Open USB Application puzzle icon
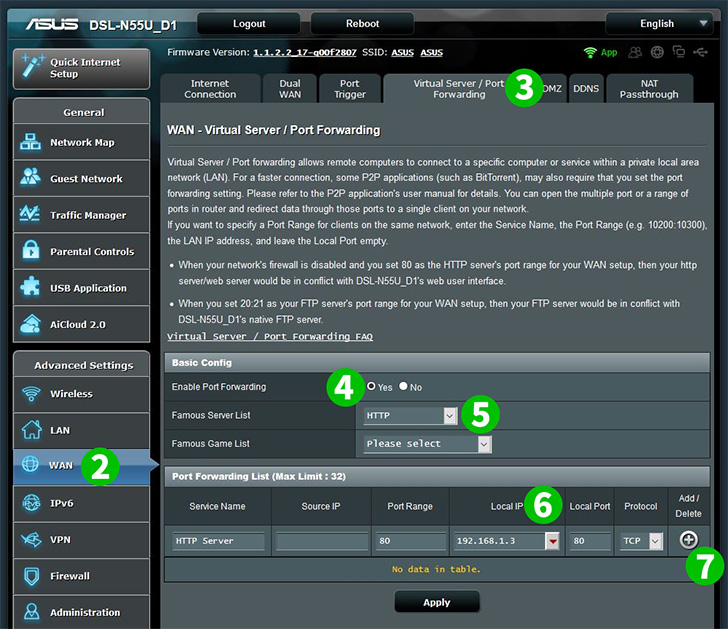The height and width of the screenshot is (629, 728). (x=31, y=287)
